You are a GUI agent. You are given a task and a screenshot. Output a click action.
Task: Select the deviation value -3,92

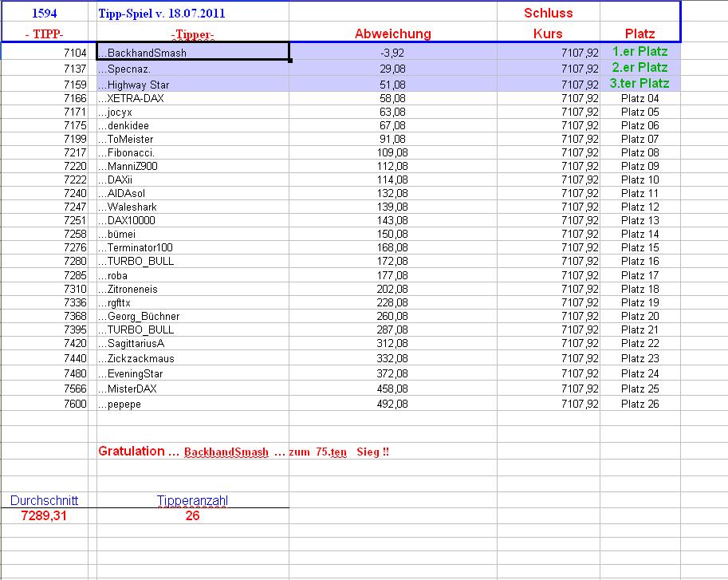(x=391, y=51)
